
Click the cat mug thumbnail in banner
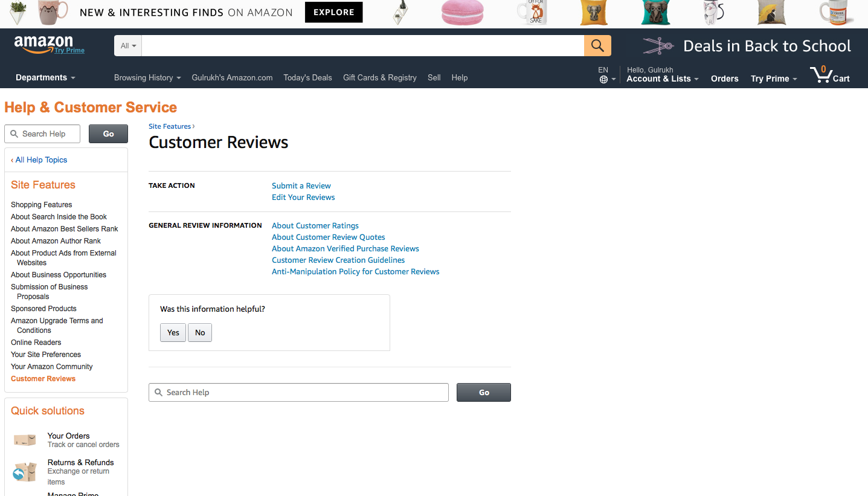[x=52, y=13]
